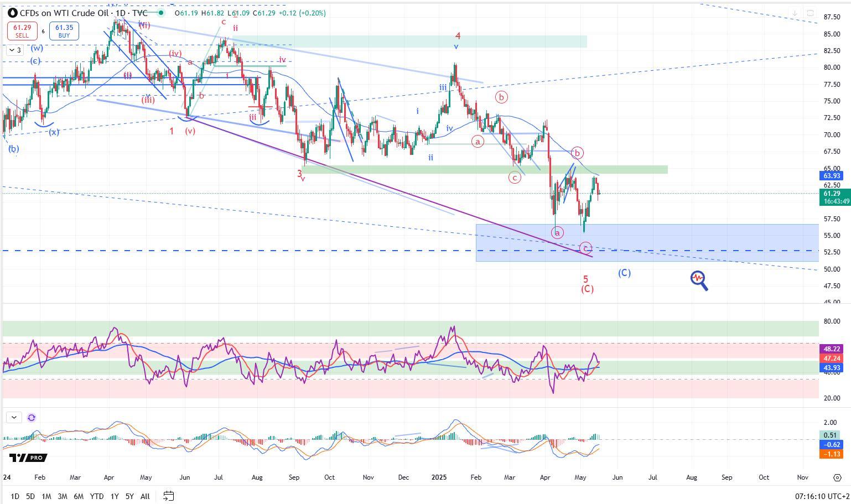Click the orange -1.13 signal label

pos(832,454)
